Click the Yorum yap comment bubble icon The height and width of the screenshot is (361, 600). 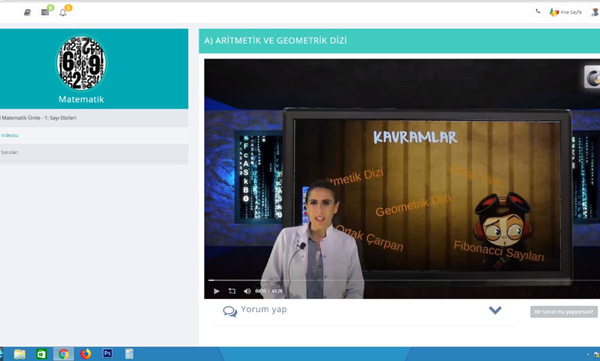pos(230,311)
